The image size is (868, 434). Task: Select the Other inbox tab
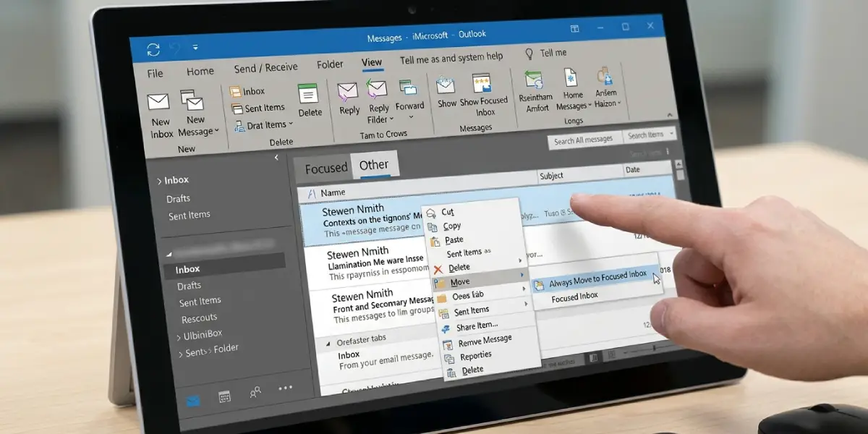pyautogui.click(x=374, y=165)
